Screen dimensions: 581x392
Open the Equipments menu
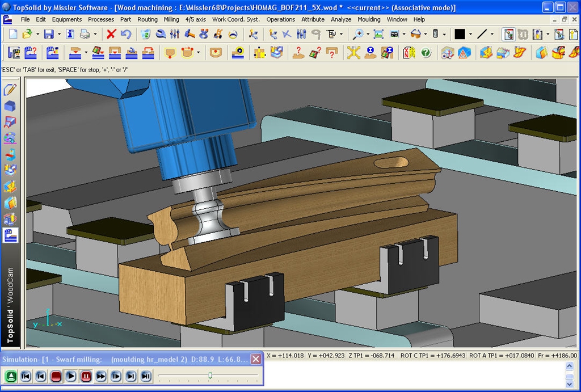coord(67,19)
